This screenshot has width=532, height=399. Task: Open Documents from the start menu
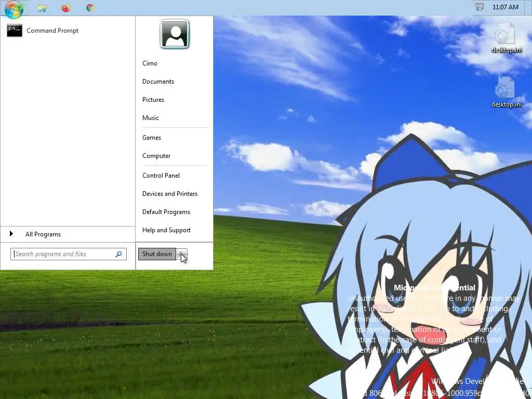[x=158, y=82]
